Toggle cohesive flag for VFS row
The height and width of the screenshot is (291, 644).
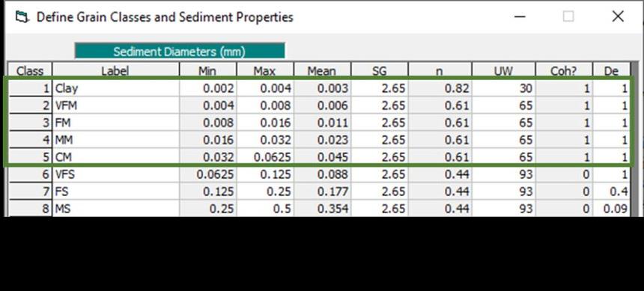pyautogui.click(x=564, y=175)
